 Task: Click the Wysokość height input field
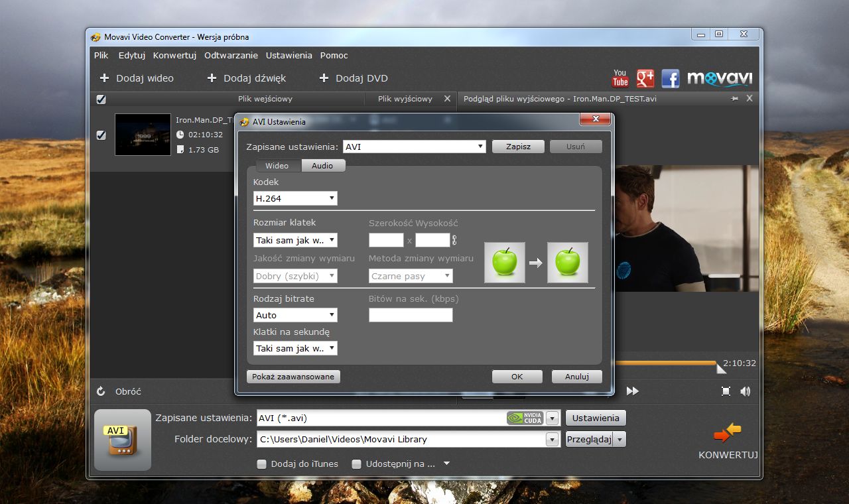coord(432,240)
